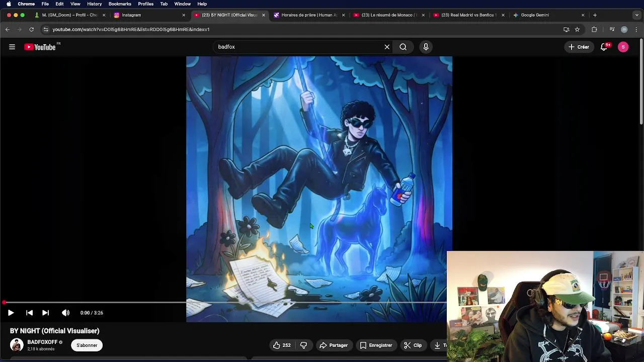Open the BADFOXOFF channel avatar

click(x=17, y=345)
